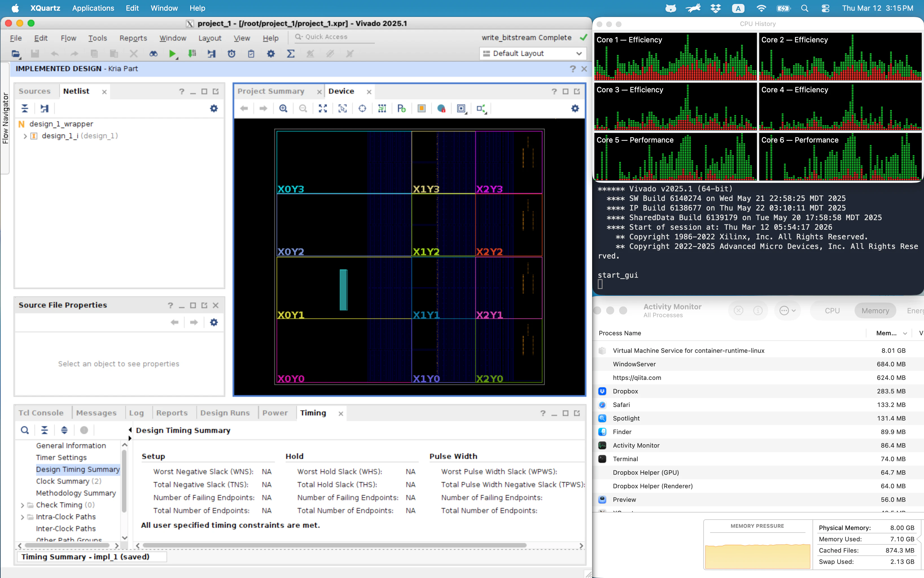
Task: Toggle autofit selection in the Device toolbar
Action: pyautogui.click(x=362, y=109)
